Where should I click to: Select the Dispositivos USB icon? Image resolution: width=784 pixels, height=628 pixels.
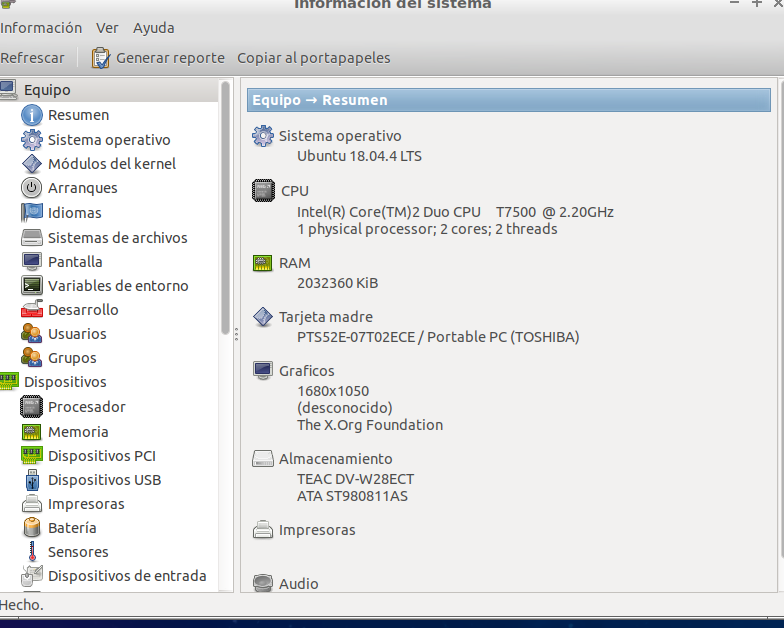pos(32,480)
